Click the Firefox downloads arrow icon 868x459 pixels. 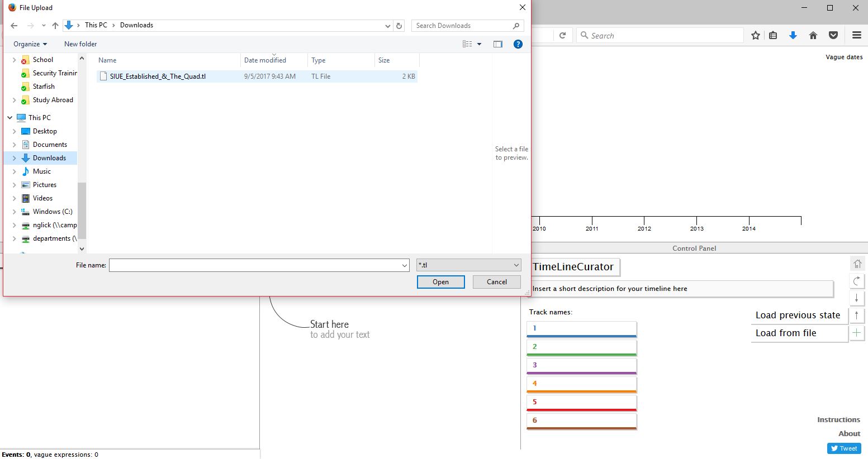(x=793, y=35)
